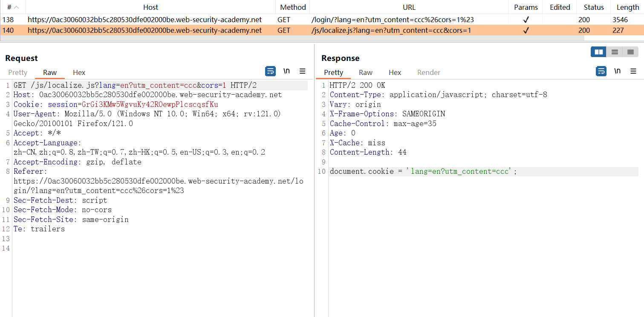Click the X-Frame-Options: SAMEORIGIN header
The width and height of the screenshot is (644, 317).
click(387, 114)
